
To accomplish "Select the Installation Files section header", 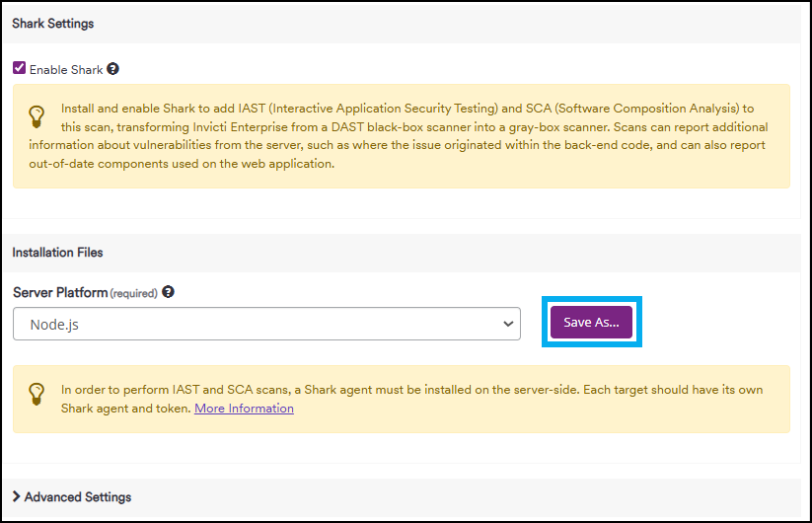I will tap(57, 253).
